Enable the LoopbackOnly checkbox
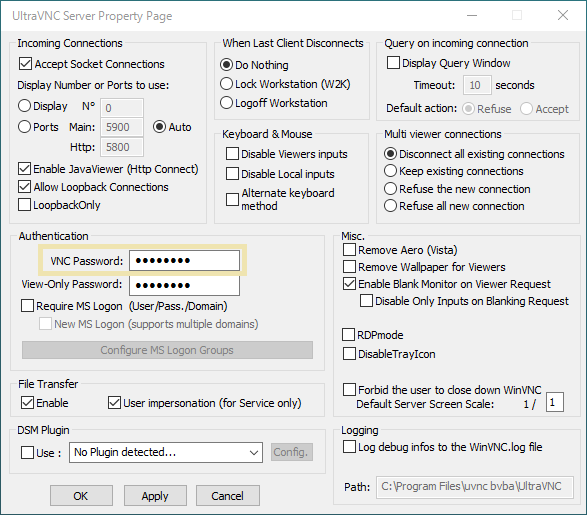 (25, 205)
